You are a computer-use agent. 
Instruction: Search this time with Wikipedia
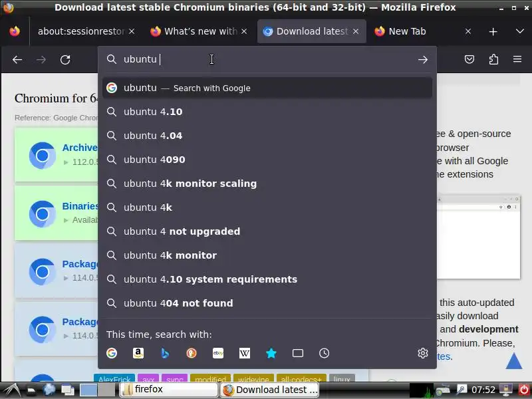[x=245, y=353]
